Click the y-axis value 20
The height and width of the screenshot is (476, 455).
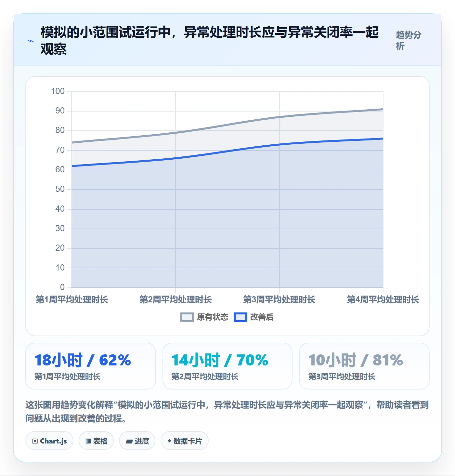pos(60,248)
